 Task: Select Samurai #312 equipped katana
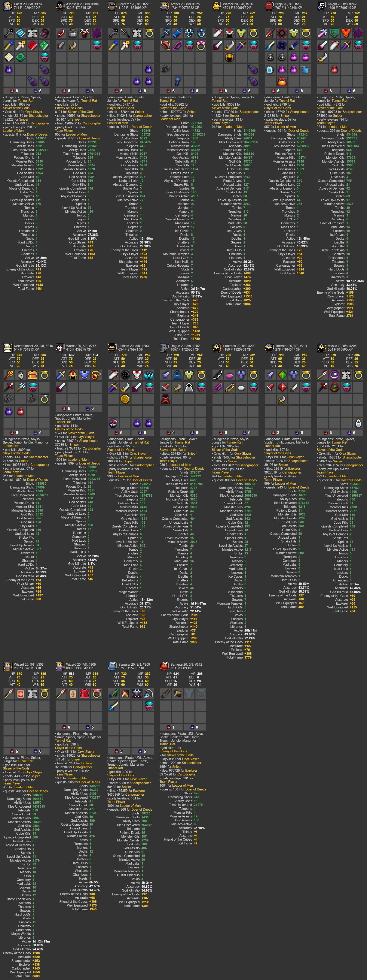[166, 693]
